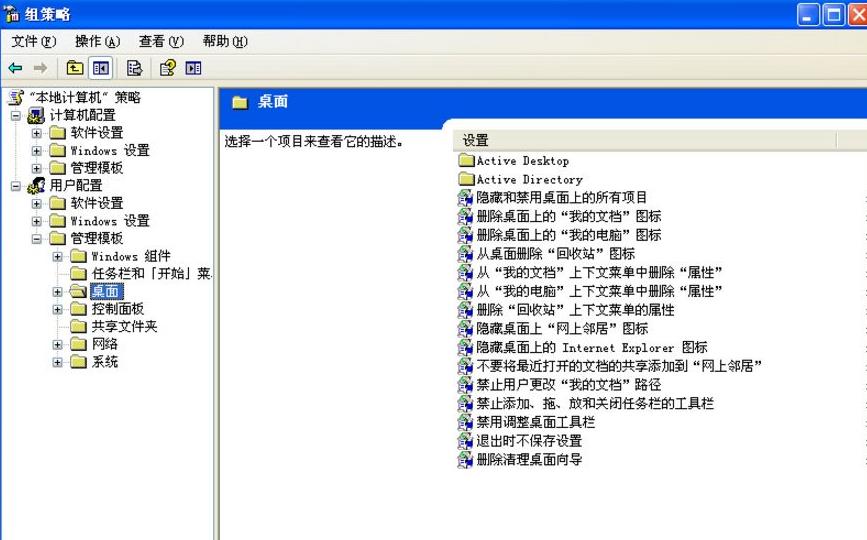Image resolution: width=867 pixels, height=540 pixels.
Task: Select the 用户配置 node icon
Action: [36, 185]
